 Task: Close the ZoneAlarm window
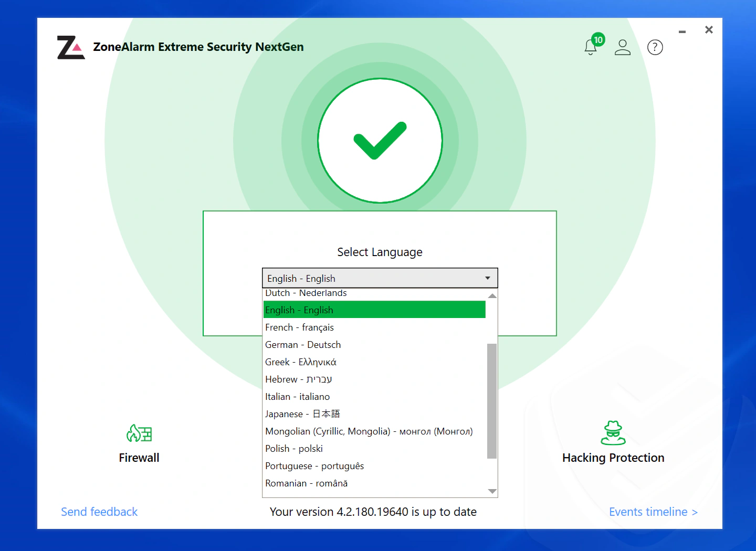coord(709,30)
